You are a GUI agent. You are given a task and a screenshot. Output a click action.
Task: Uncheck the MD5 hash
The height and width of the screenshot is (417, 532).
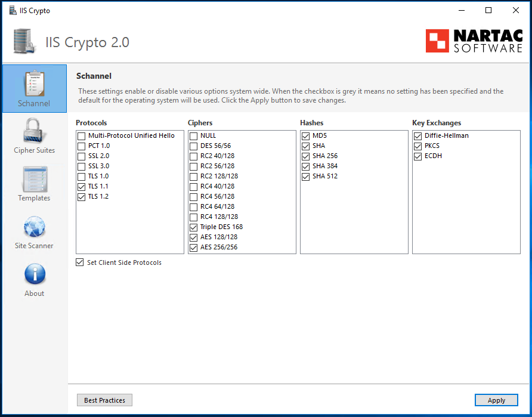point(306,136)
